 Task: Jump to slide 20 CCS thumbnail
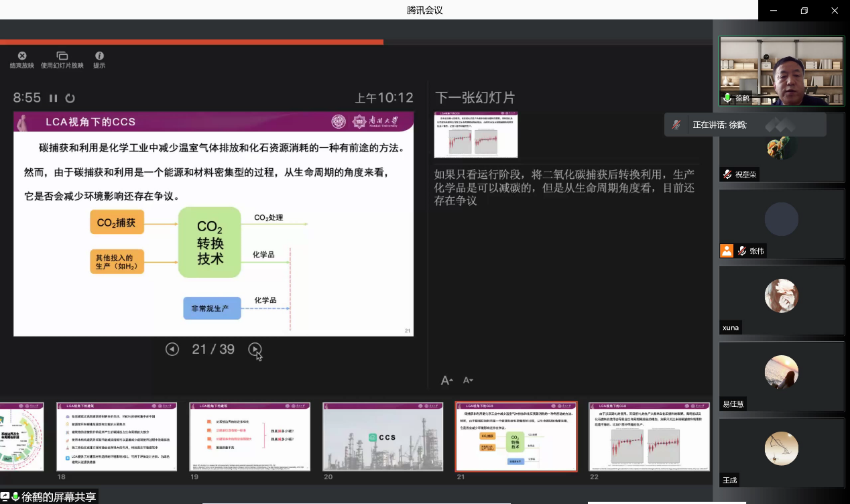tap(383, 436)
